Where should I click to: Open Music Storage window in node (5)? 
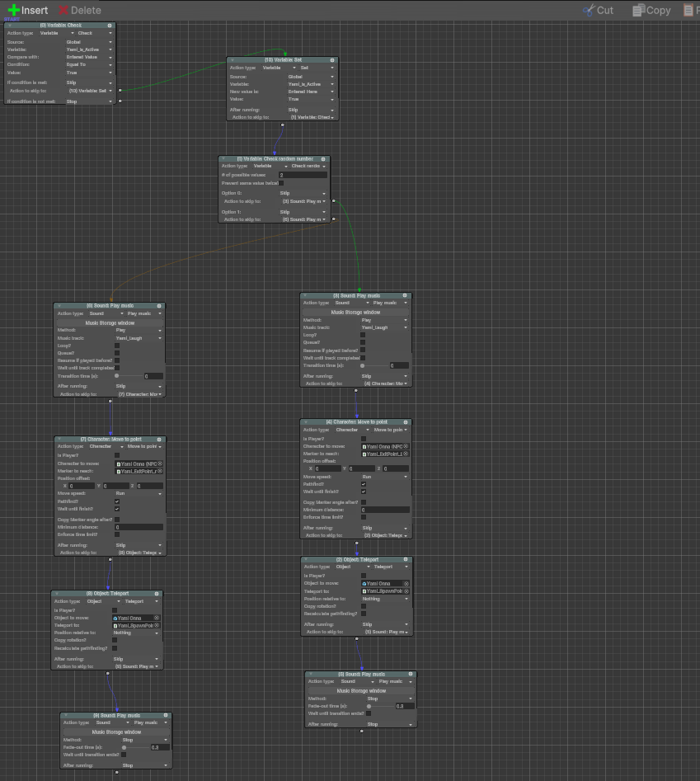pyautogui.click(x=361, y=691)
